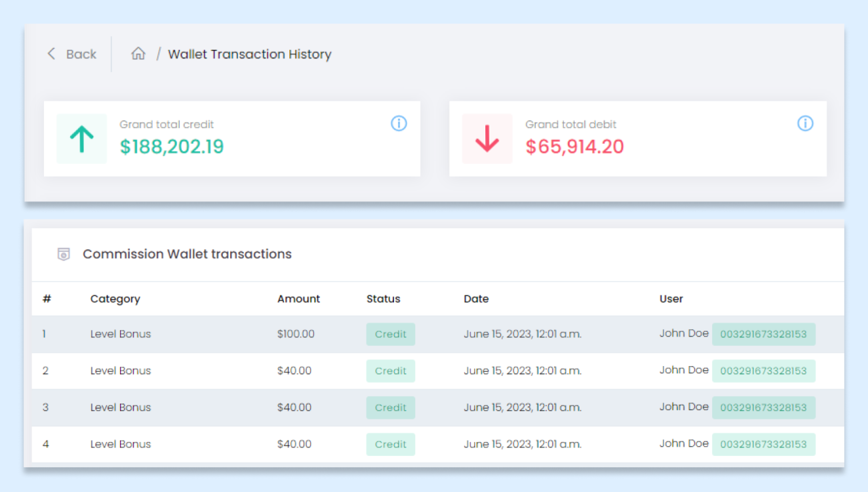Click row number 3
The width and height of the screenshot is (868, 492).
click(45, 407)
